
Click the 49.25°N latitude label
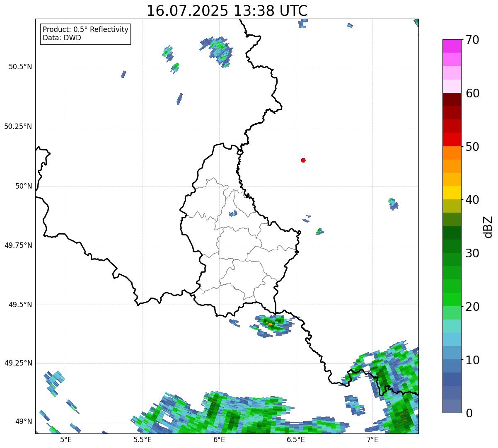(18, 363)
